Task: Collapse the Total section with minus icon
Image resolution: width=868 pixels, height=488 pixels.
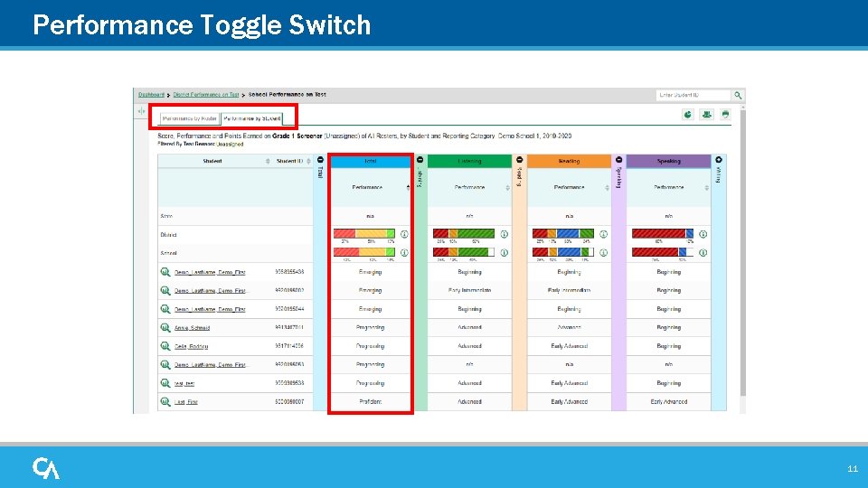Action: click(320, 160)
